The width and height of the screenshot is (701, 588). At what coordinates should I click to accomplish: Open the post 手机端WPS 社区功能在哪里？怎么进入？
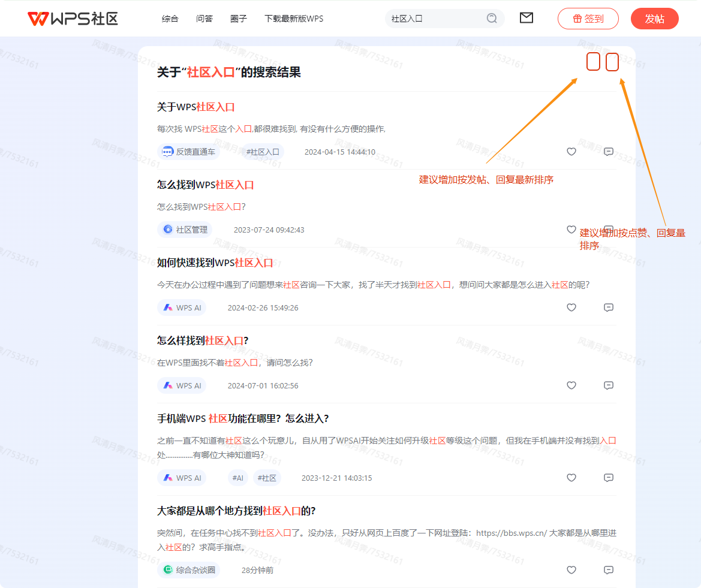(243, 418)
